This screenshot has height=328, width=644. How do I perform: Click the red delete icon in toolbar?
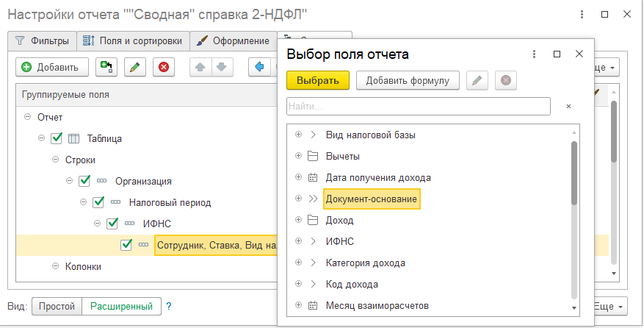163,67
